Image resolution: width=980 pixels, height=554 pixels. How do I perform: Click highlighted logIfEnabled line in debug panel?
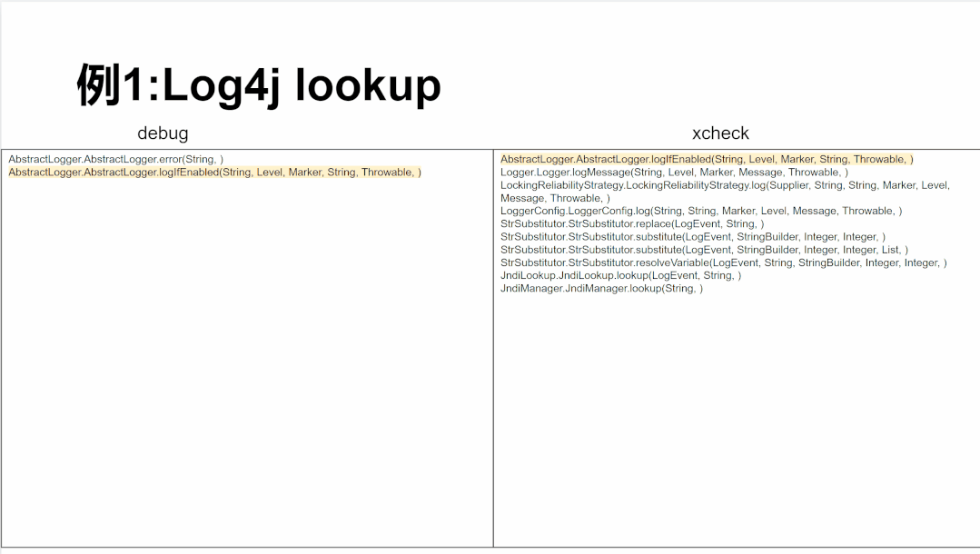(214, 172)
